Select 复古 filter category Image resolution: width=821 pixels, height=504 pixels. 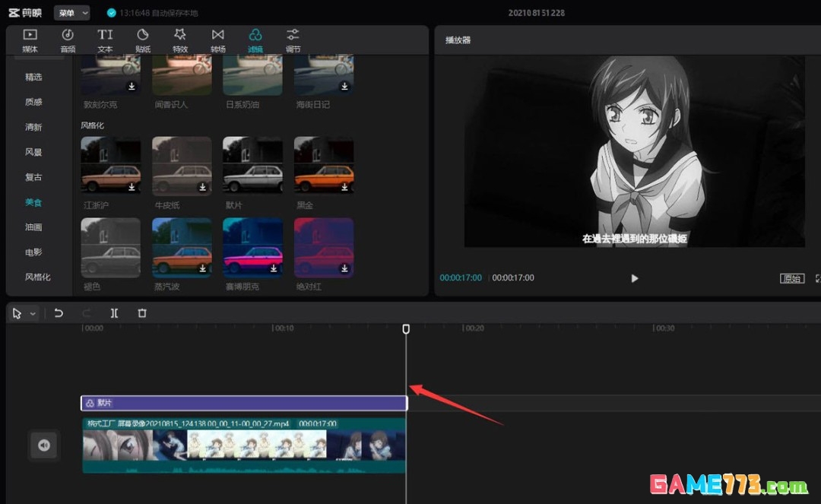point(33,177)
